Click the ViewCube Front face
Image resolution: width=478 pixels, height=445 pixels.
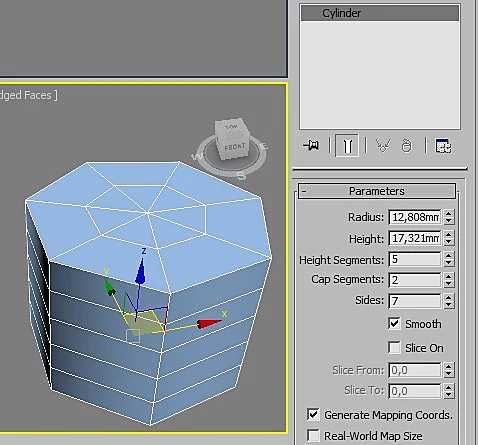(x=235, y=147)
